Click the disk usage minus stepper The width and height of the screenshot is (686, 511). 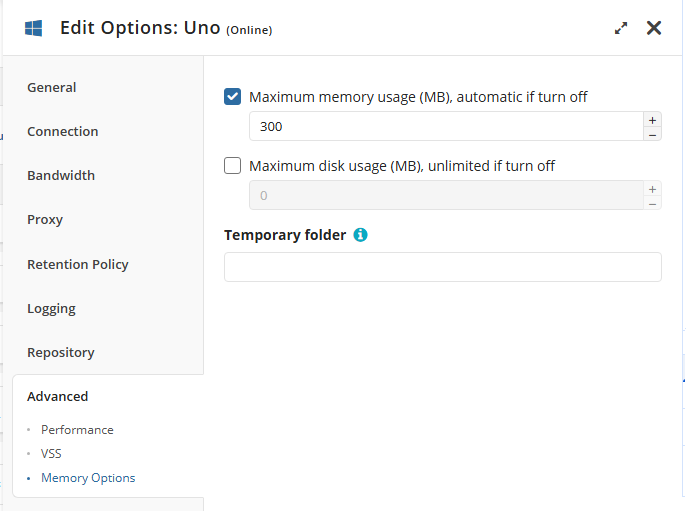653,202
